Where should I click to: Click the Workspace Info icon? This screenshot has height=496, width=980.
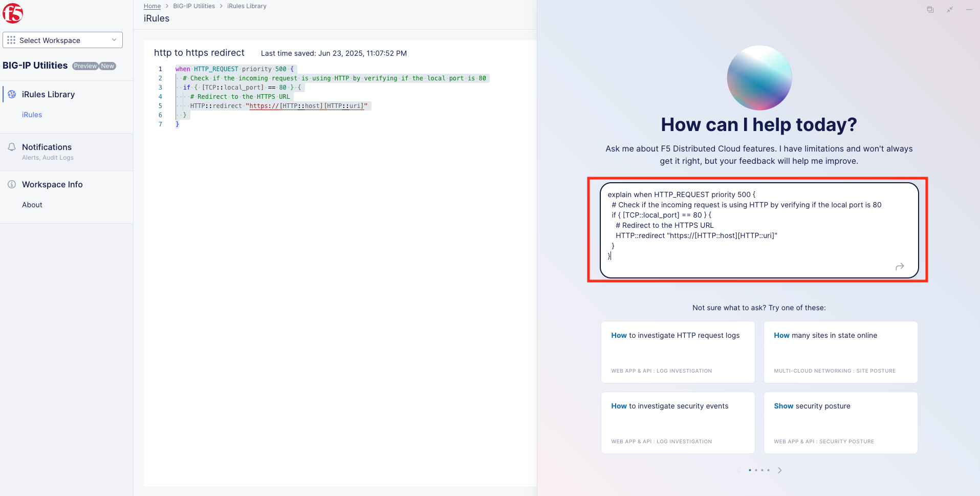(x=12, y=184)
